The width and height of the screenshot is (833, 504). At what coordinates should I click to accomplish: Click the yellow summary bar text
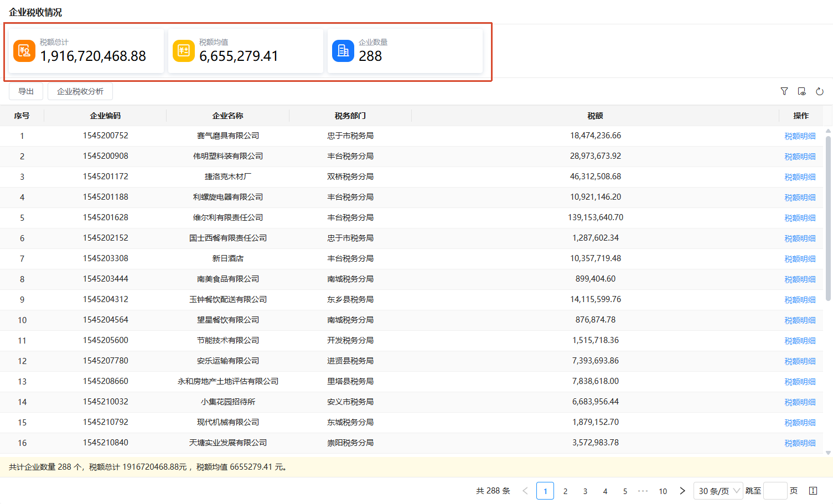pyautogui.click(x=148, y=467)
